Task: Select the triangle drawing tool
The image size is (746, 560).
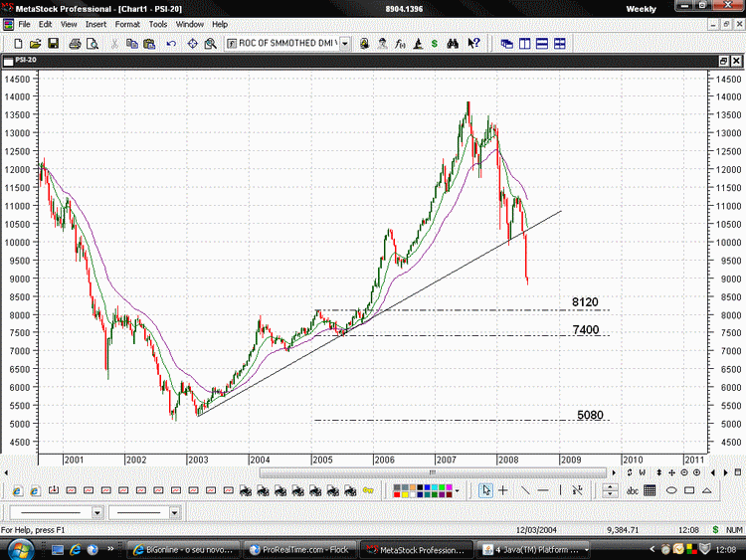Action: (x=707, y=490)
